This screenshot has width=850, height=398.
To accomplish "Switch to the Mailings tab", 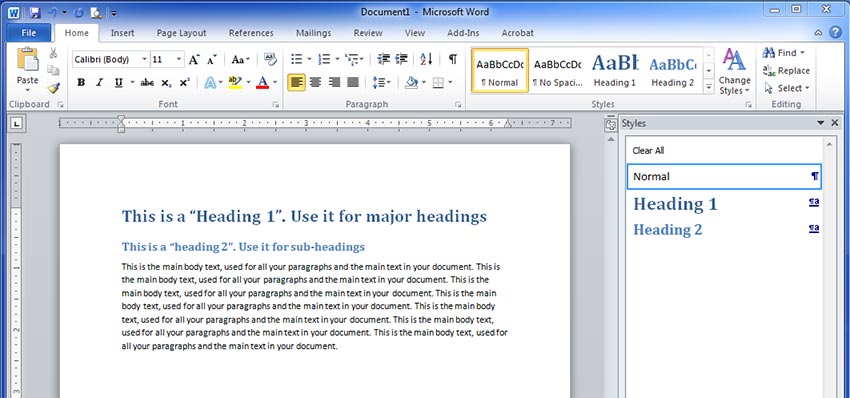I will [x=314, y=33].
